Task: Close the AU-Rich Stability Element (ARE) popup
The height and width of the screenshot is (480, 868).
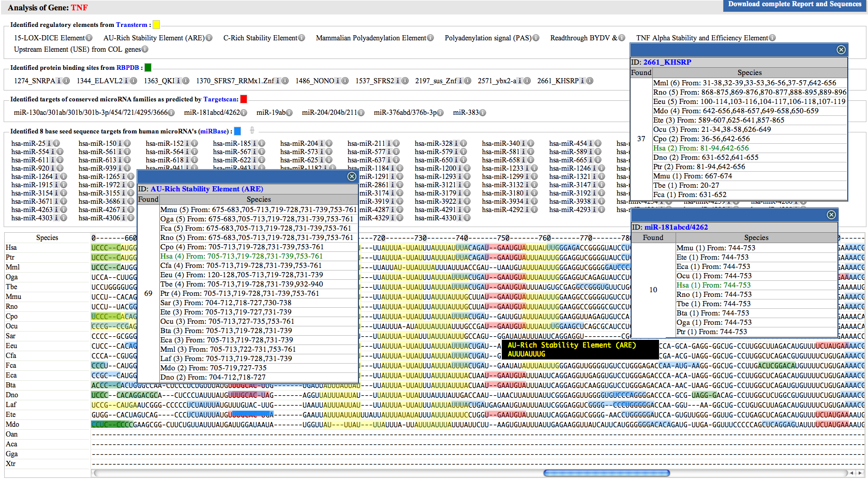Action: 352,176
